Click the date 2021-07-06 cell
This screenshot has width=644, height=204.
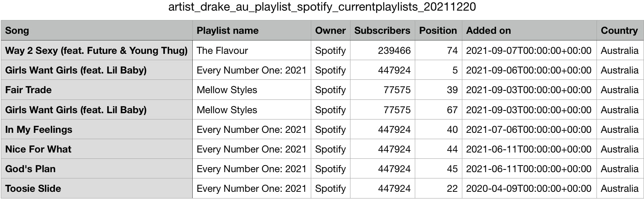[528, 130]
